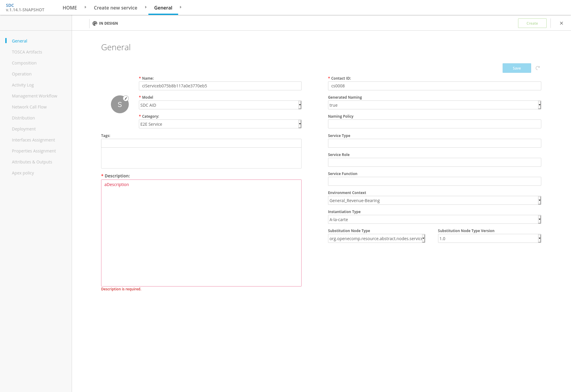Screen dimensions: 571x392
Task: Expand the Environment Context dropdown
Action: 434,200
